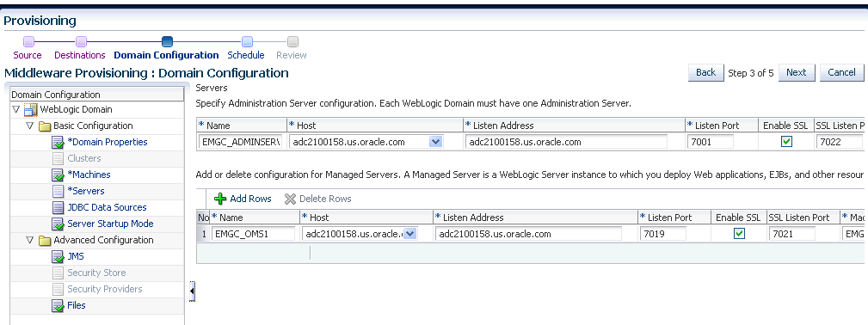Click the Servers page icon
Screen dimensions: 868x325
point(58,192)
